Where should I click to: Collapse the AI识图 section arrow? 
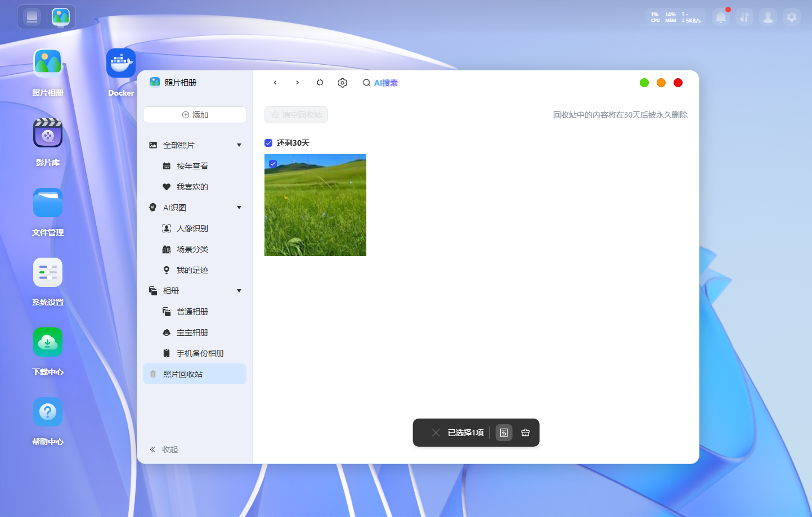pyautogui.click(x=239, y=208)
